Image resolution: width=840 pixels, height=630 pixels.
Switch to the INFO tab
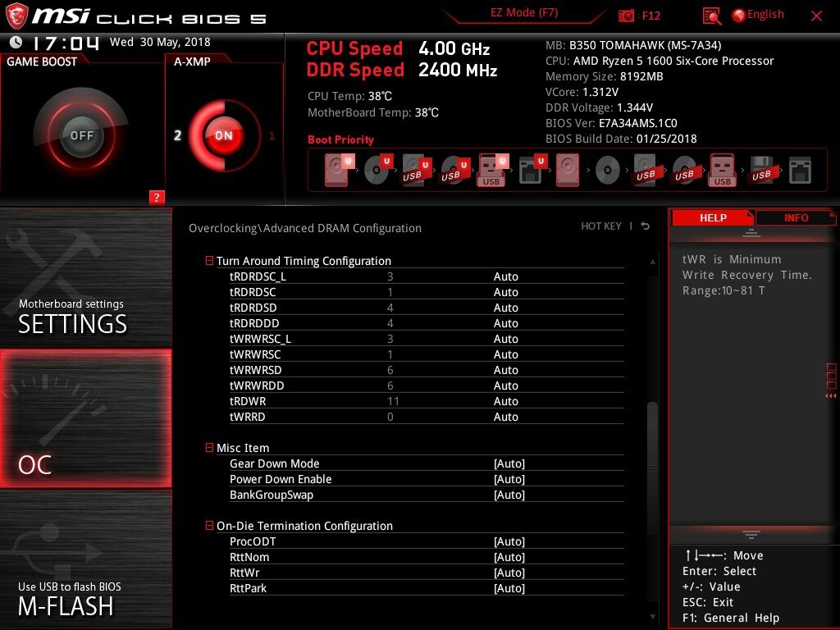coord(796,217)
